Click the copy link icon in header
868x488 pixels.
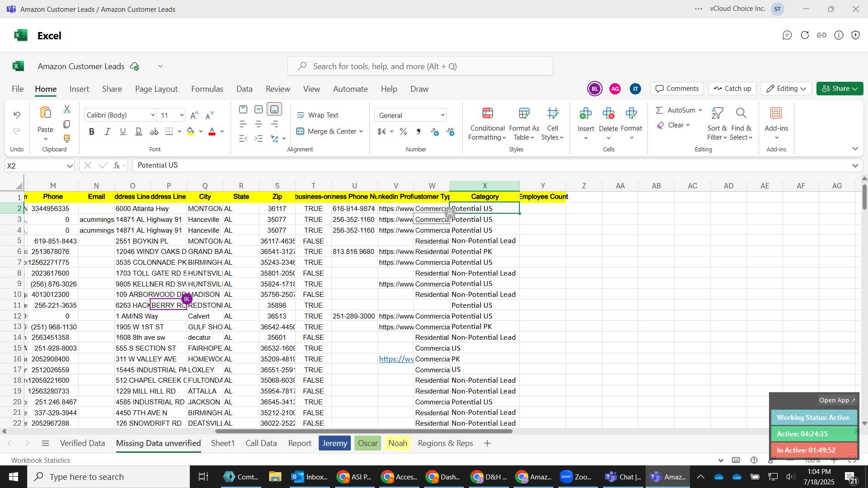tap(822, 35)
